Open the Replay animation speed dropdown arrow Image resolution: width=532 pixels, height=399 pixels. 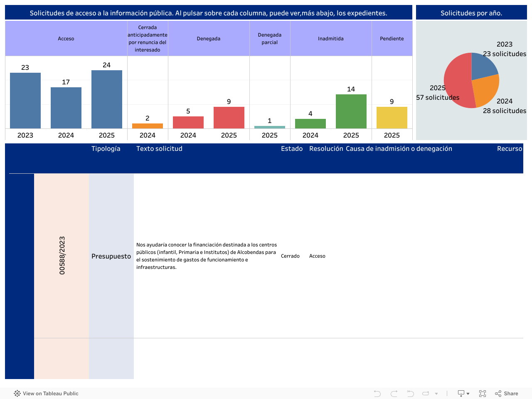436,394
